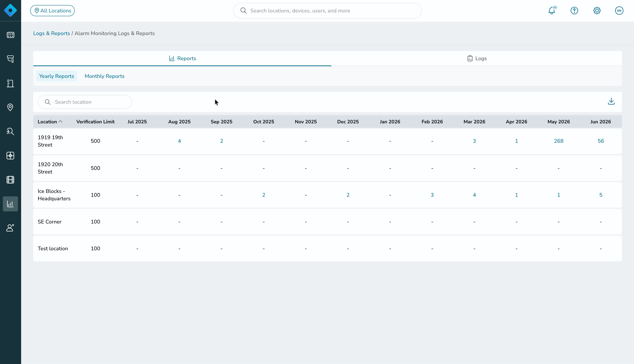Click the global search magnifier icon
Viewport: 634px width, 364px height.
pos(243,11)
